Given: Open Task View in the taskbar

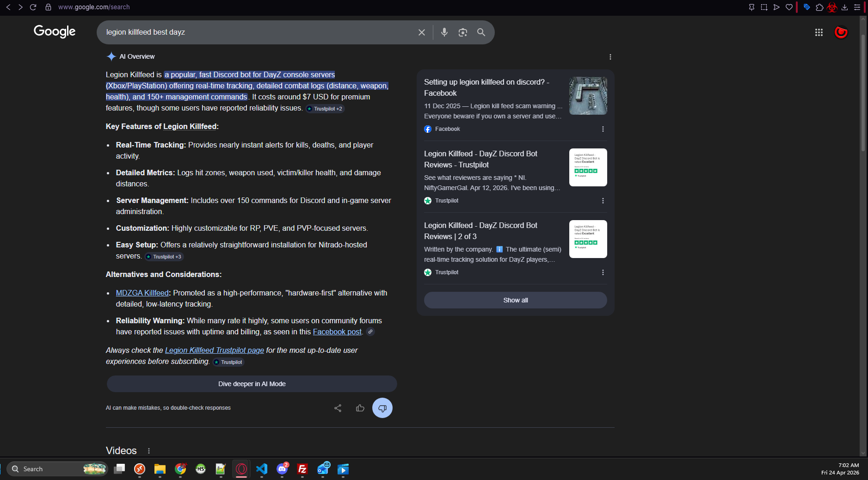Looking at the screenshot, I should 119,469.
